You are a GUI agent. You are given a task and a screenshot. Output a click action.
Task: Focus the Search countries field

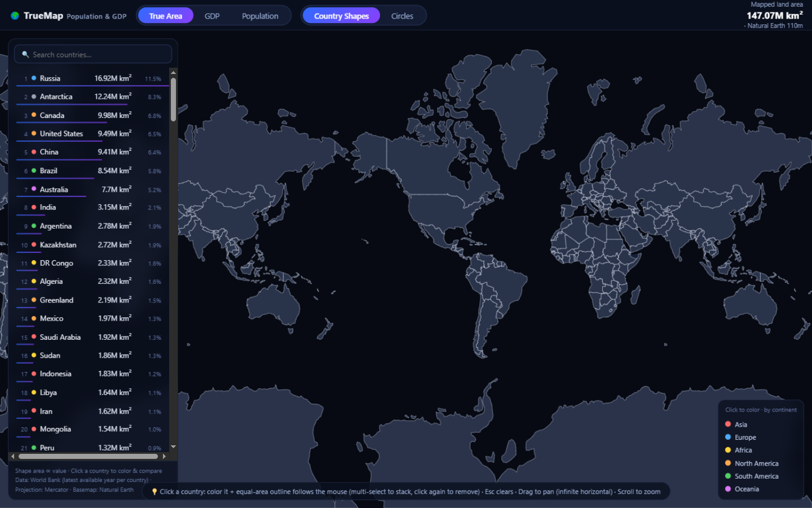[x=93, y=54]
